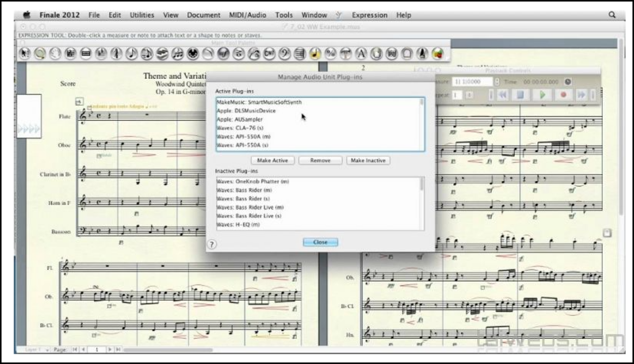Select the yellow note tool
Viewport: 634px width, 364px height.
tap(315, 54)
